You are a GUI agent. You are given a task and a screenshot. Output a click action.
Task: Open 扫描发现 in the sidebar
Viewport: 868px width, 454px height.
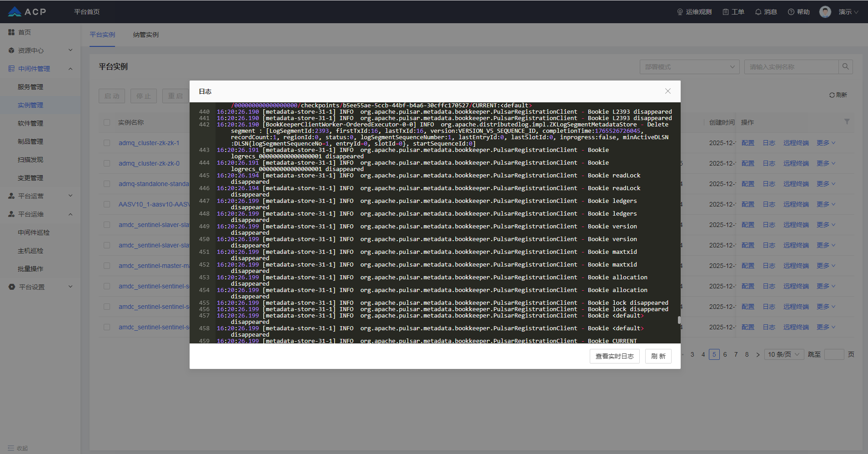pyautogui.click(x=30, y=160)
